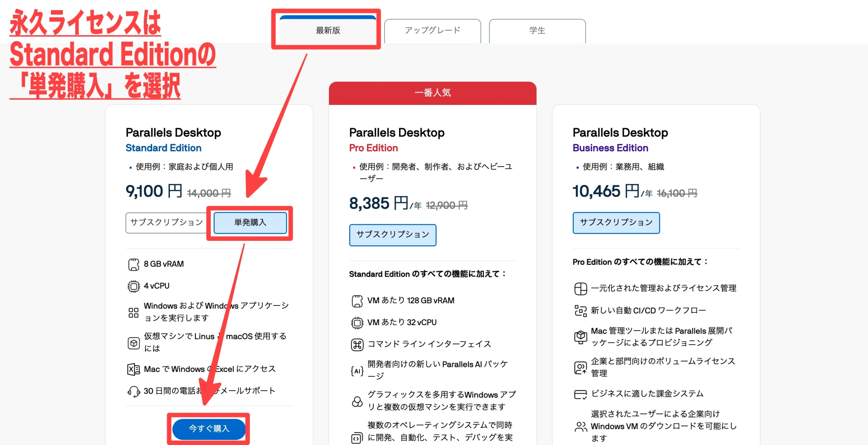This screenshot has height=445, width=868.
Task: Click the Business Edition title
Action: [x=610, y=148]
